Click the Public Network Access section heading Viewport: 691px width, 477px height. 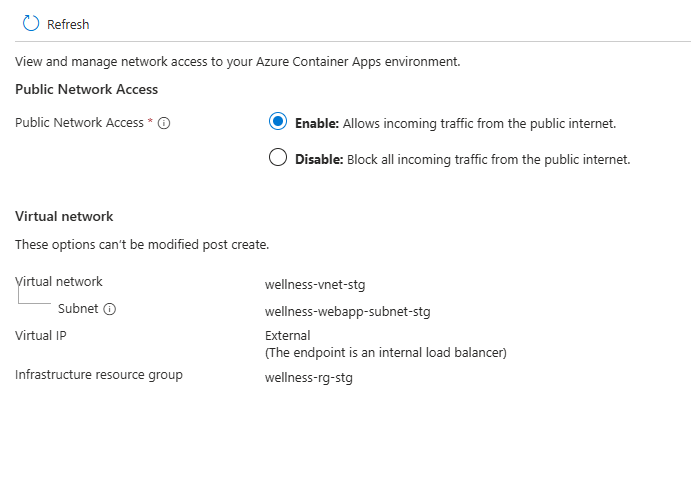[86, 89]
